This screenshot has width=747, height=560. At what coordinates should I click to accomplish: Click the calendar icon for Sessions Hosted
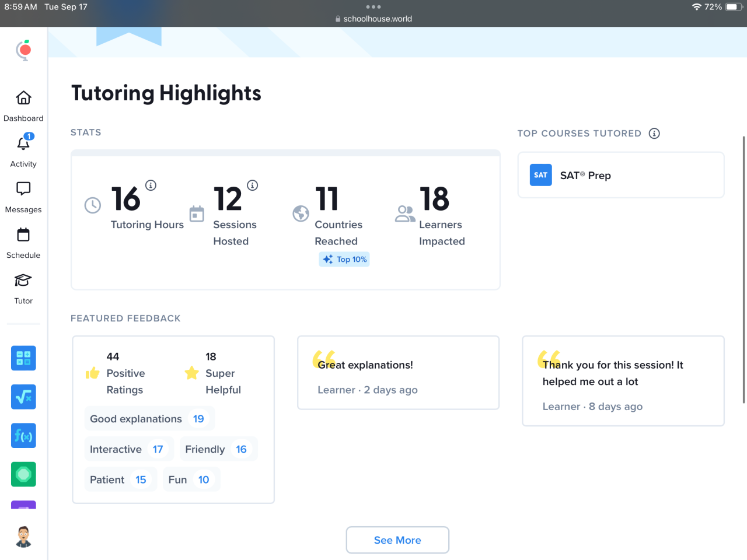coord(197,214)
